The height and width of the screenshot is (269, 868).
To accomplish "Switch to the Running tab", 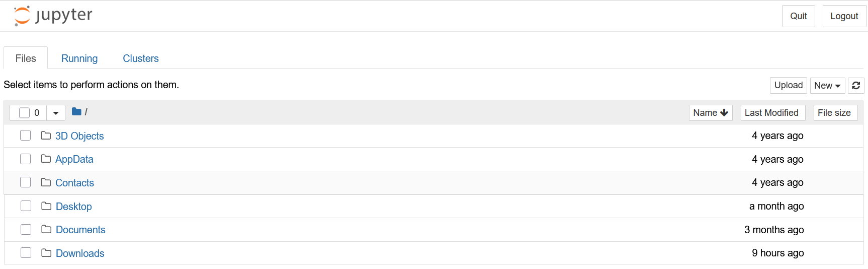I will point(79,58).
